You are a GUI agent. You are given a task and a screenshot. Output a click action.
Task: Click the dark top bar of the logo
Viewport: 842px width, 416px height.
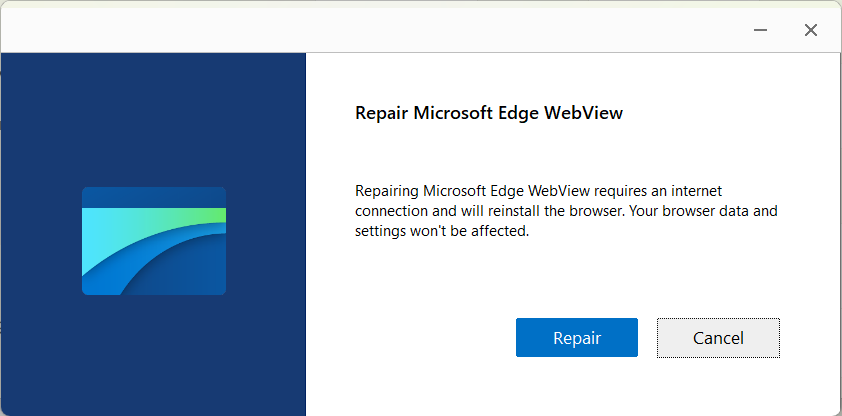(x=153, y=196)
